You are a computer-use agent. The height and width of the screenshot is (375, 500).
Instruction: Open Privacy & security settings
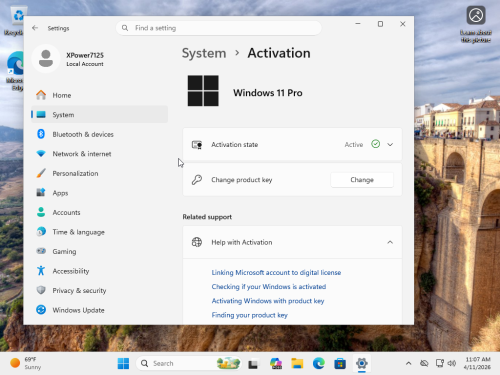pos(99,290)
